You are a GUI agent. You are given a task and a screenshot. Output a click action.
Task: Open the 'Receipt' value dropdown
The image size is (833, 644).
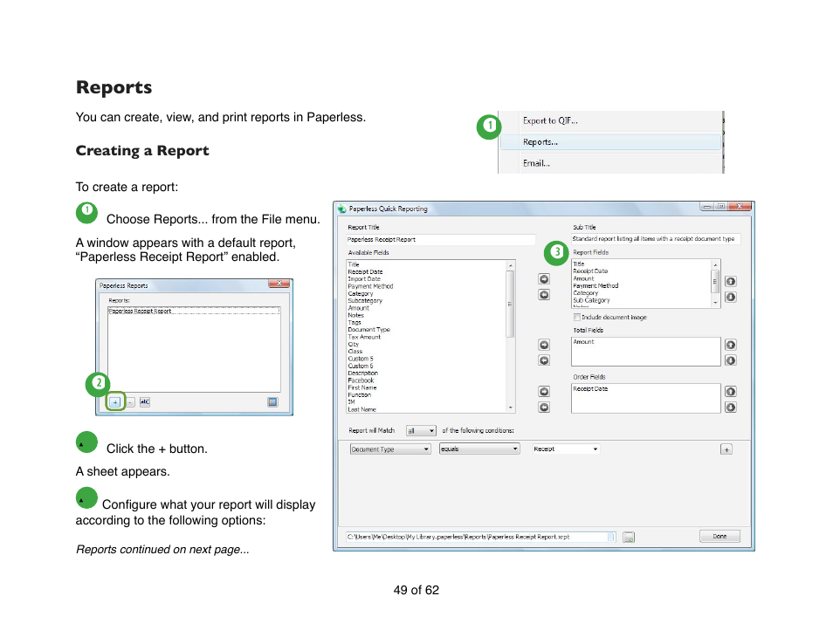pyautogui.click(x=567, y=449)
